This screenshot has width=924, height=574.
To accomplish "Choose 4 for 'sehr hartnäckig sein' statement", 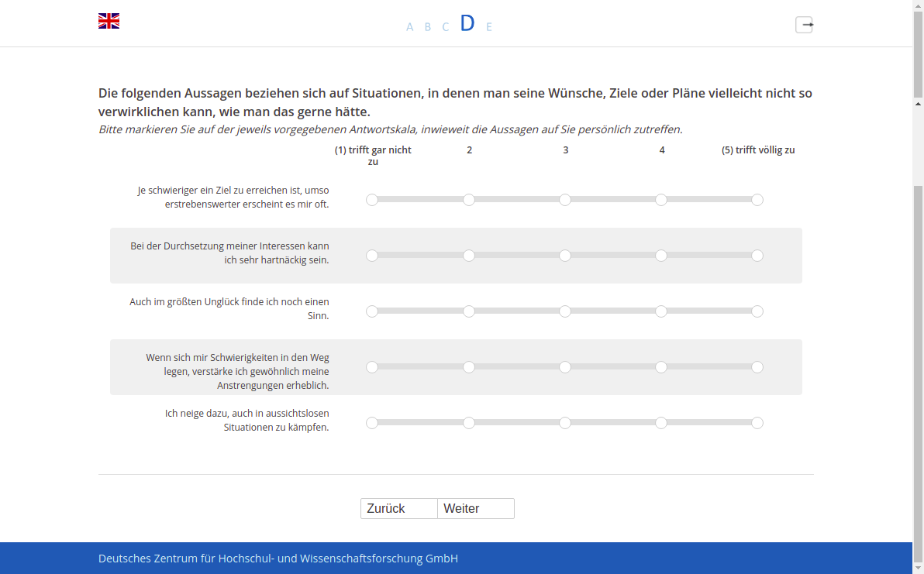I will pos(661,256).
